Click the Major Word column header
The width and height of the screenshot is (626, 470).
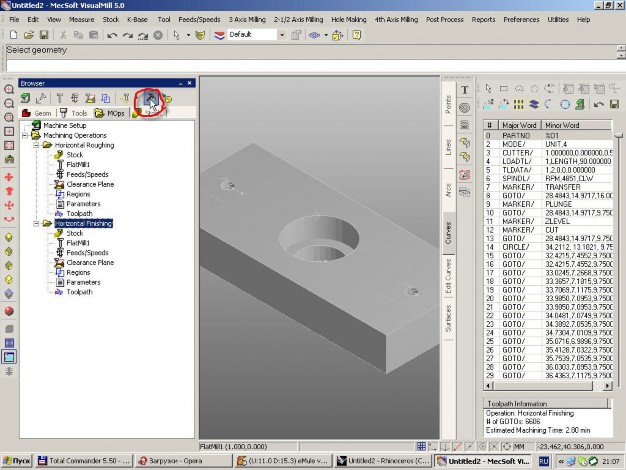pos(519,125)
